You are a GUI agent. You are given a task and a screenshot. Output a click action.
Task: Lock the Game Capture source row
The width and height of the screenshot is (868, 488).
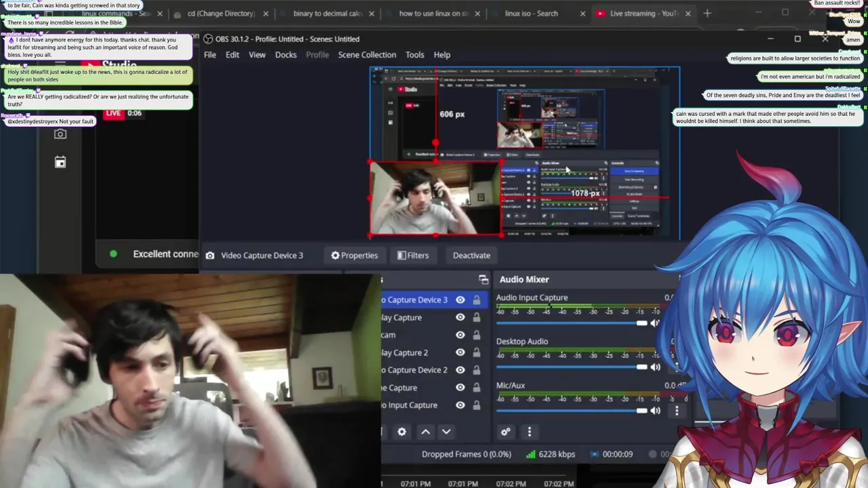(477, 388)
